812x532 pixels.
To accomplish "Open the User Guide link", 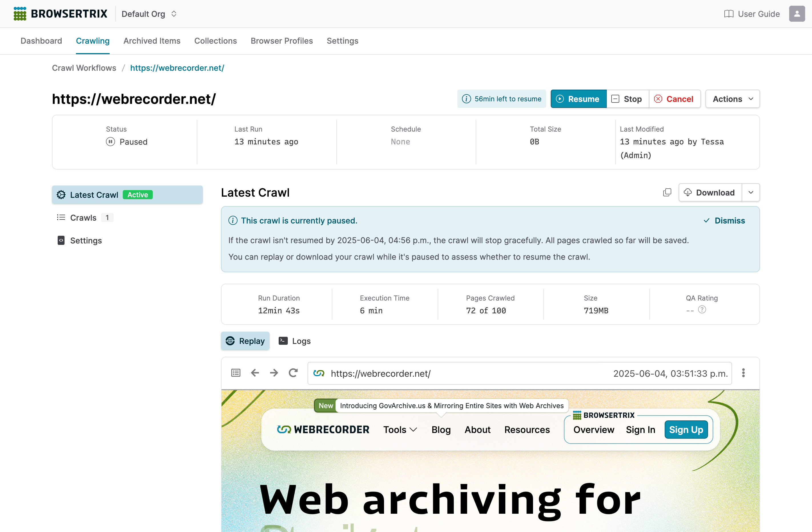I will (x=751, y=14).
